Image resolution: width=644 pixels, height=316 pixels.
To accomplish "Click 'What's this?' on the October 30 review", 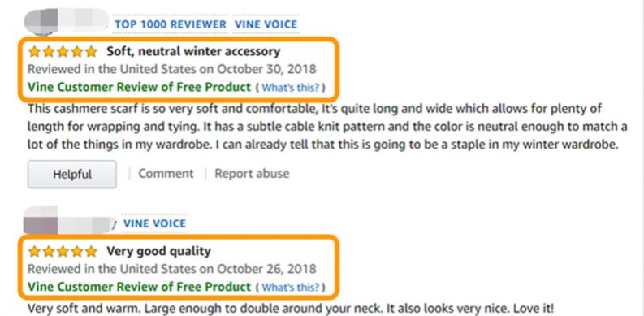I will pos(291,88).
